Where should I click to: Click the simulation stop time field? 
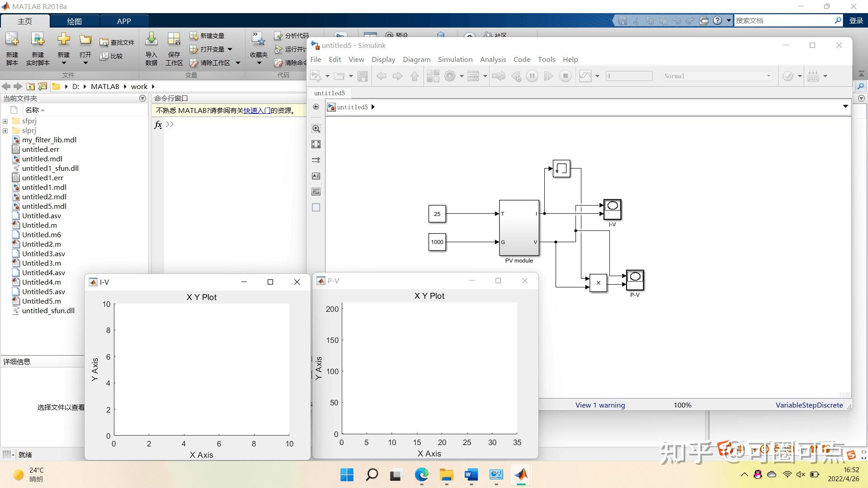pyautogui.click(x=629, y=76)
